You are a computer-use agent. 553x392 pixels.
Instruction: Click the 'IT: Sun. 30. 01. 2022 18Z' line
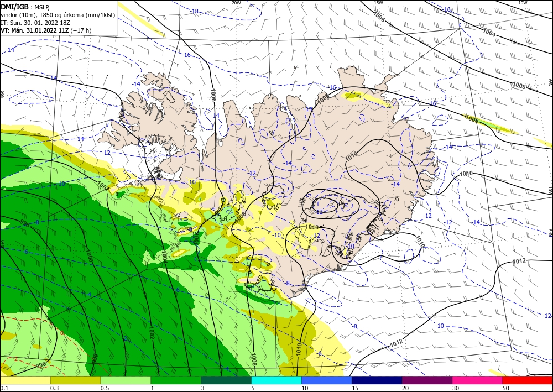click(35, 23)
